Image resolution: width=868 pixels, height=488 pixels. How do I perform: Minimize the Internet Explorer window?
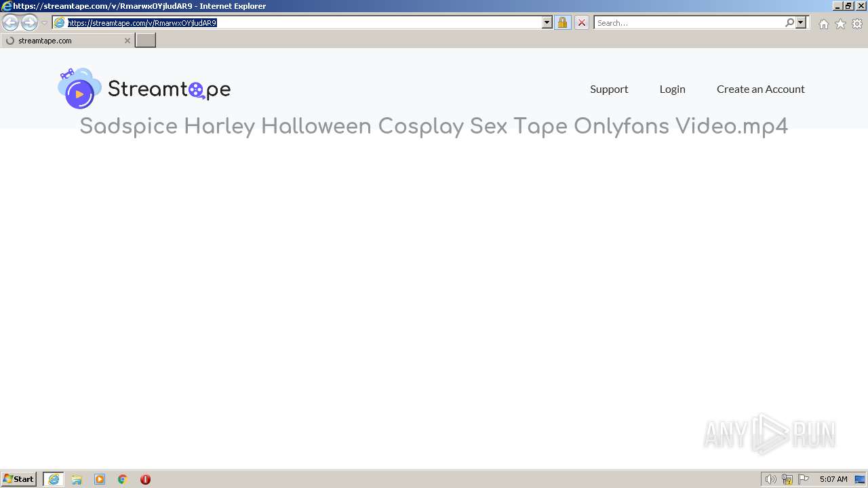tap(837, 6)
